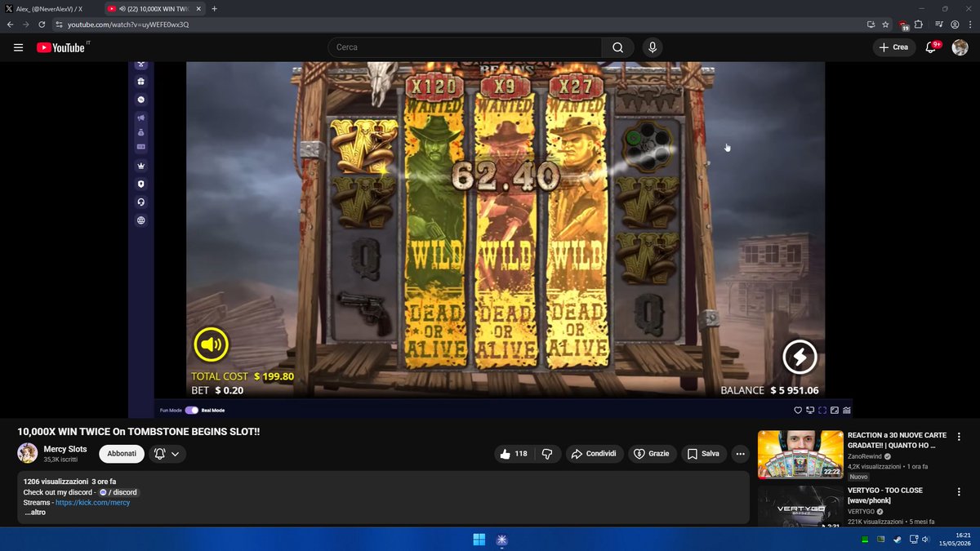Open Windows Start button on taskbar
This screenshot has width=980, height=551.
(479, 540)
